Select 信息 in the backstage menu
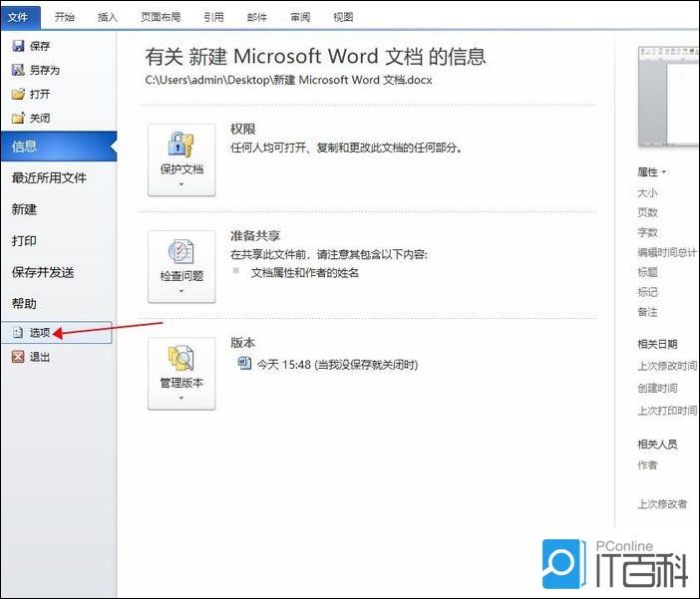The image size is (700, 599). point(59,146)
